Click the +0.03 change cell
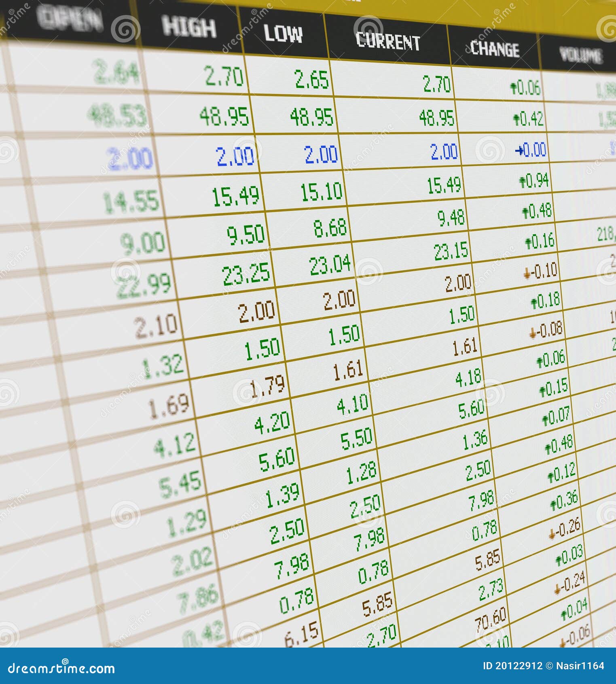616x684 pixels. (569, 556)
